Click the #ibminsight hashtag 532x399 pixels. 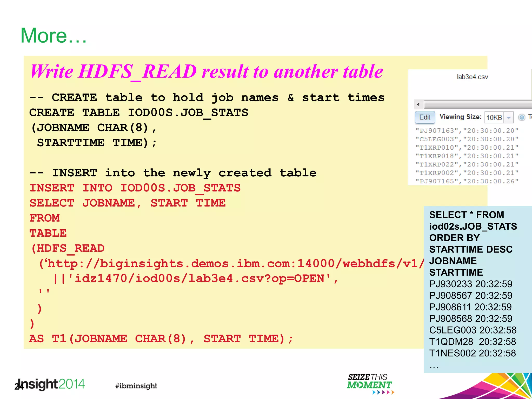click(x=136, y=386)
